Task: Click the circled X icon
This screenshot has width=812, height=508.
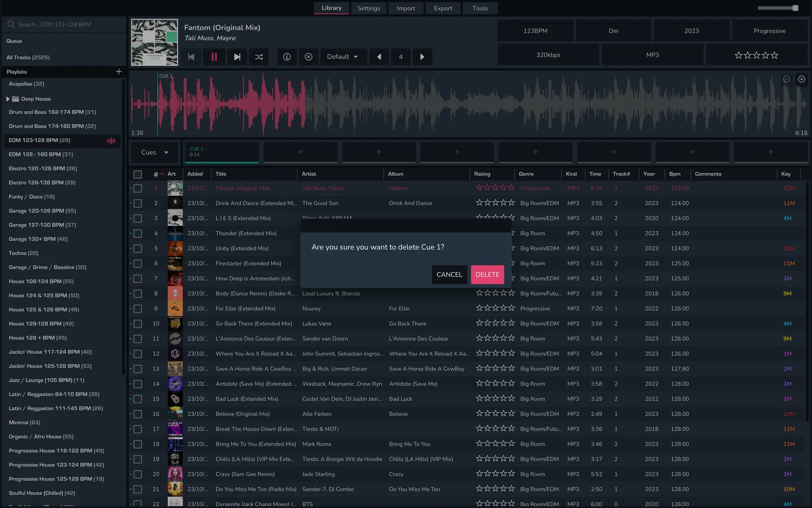Action: (x=309, y=57)
